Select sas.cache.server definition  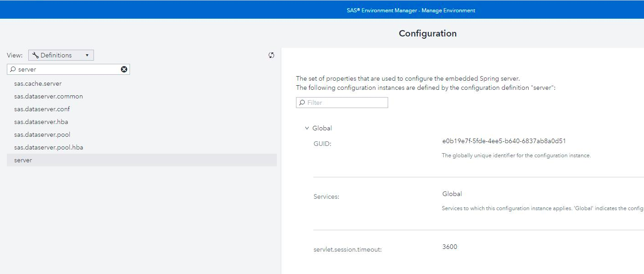[38, 83]
